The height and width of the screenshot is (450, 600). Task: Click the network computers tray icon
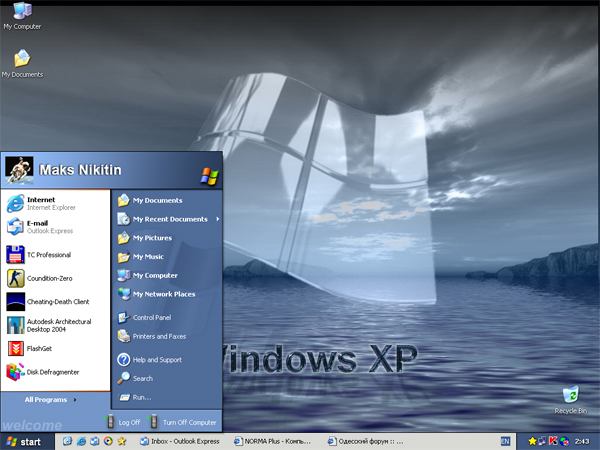(x=542, y=441)
